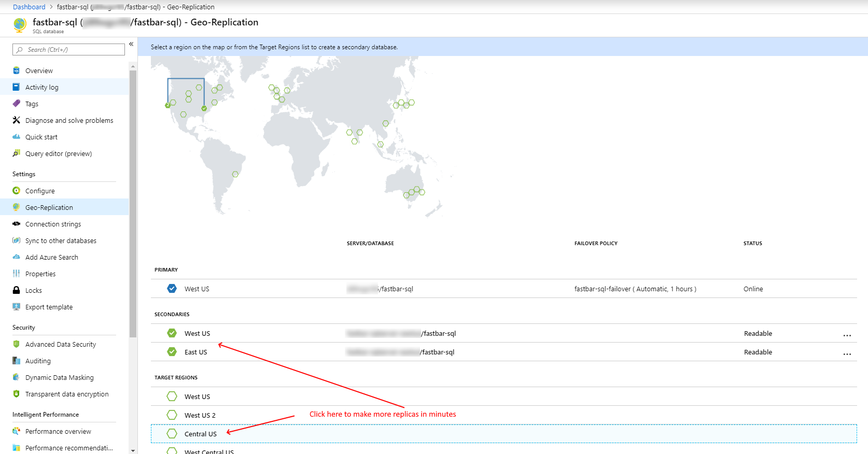Image resolution: width=868 pixels, height=454 pixels.
Task: Select the Central US target region row
Action: pyautogui.click(x=503, y=434)
